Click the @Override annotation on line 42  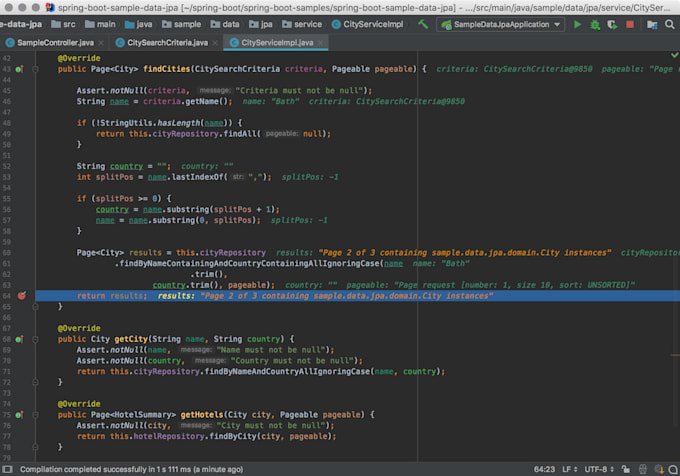pyautogui.click(x=79, y=58)
